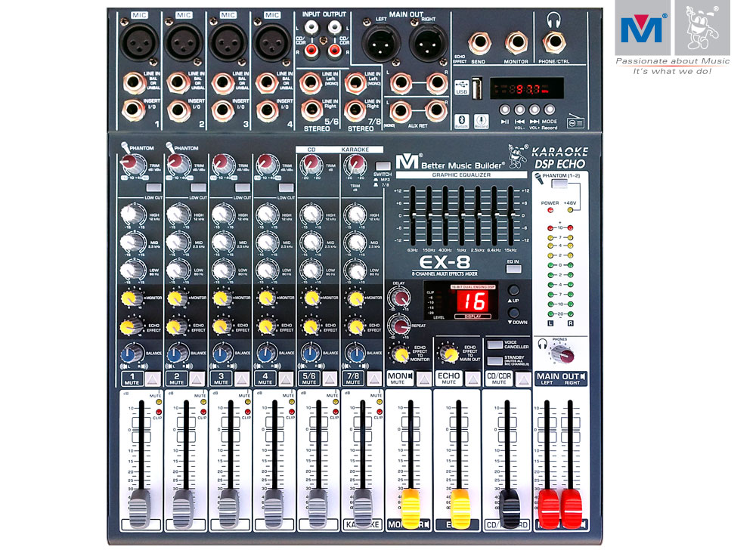756x553 pixels.
Task: Click the channel 7/8 Balance knob
Action: 355,354
